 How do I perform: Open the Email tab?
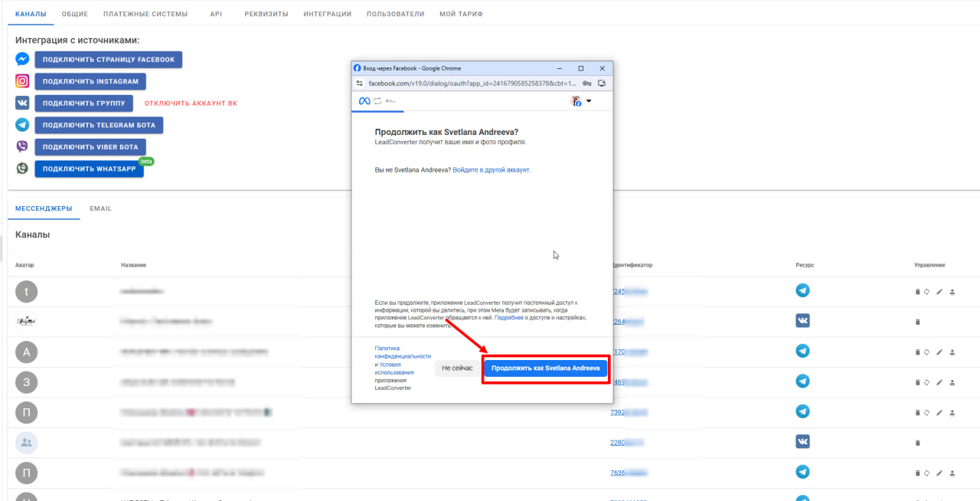[x=100, y=208]
